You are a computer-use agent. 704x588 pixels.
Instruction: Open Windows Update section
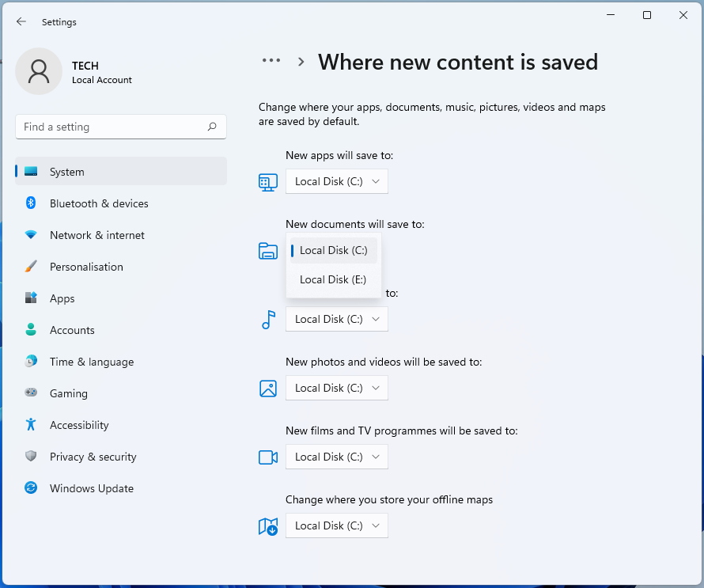click(x=121, y=488)
